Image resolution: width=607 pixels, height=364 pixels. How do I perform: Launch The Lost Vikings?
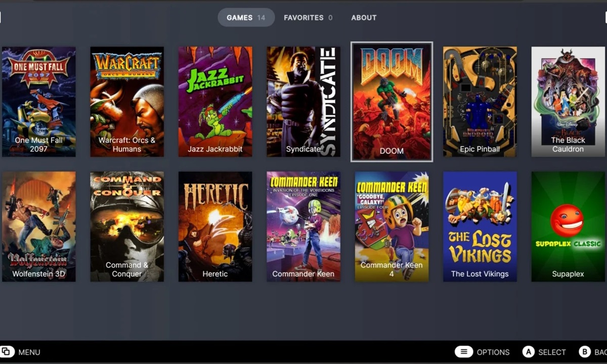point(480,226)
